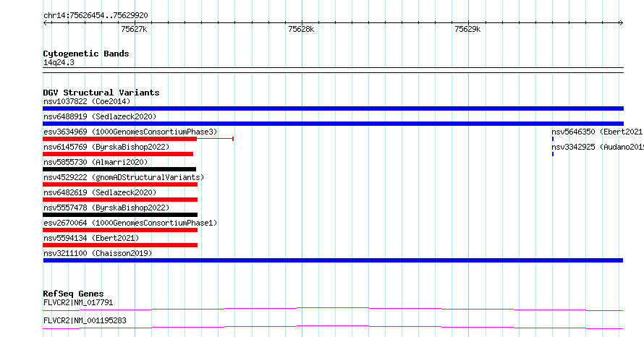Select nsv6482619 (Sedlazeck2020) label
Screen dimensions: 644x337
100,192
